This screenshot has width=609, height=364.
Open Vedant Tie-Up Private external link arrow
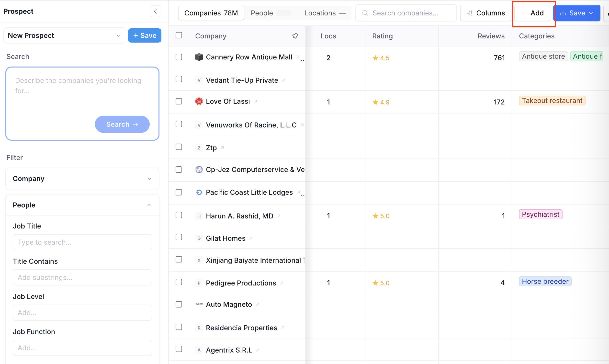(x=284, y=80)
